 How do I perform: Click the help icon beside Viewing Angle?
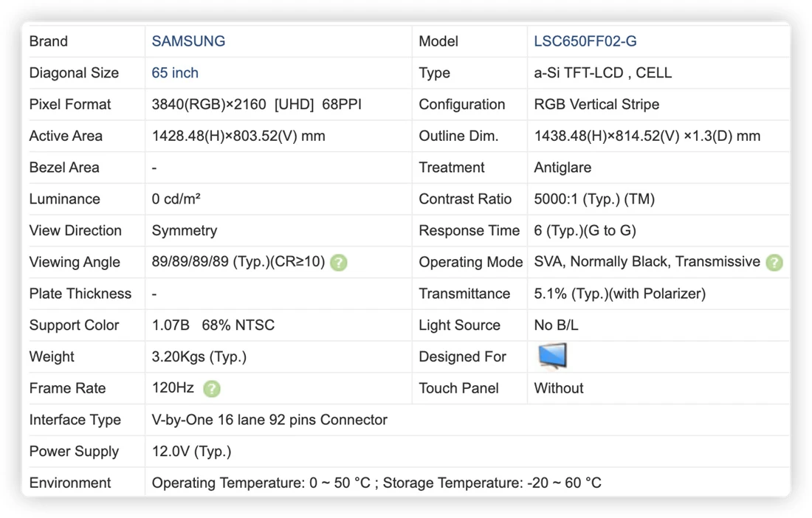339,263
